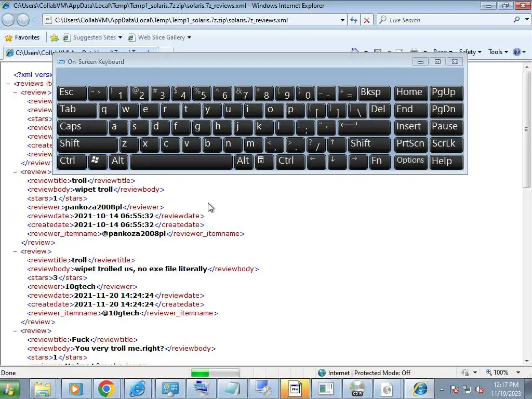Screen dimensions: 532x399
Task: Switch to On-Screen Keyboard taskbar icon
Action: [x=201, y=389]
